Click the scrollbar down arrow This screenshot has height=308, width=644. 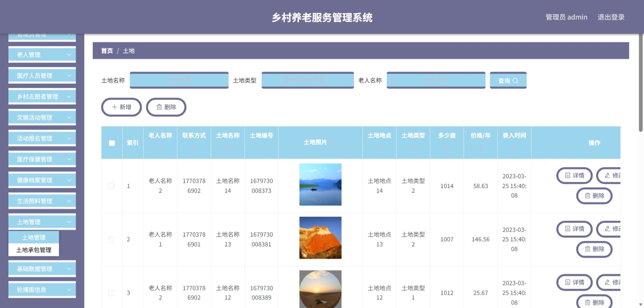pos(641,304)
